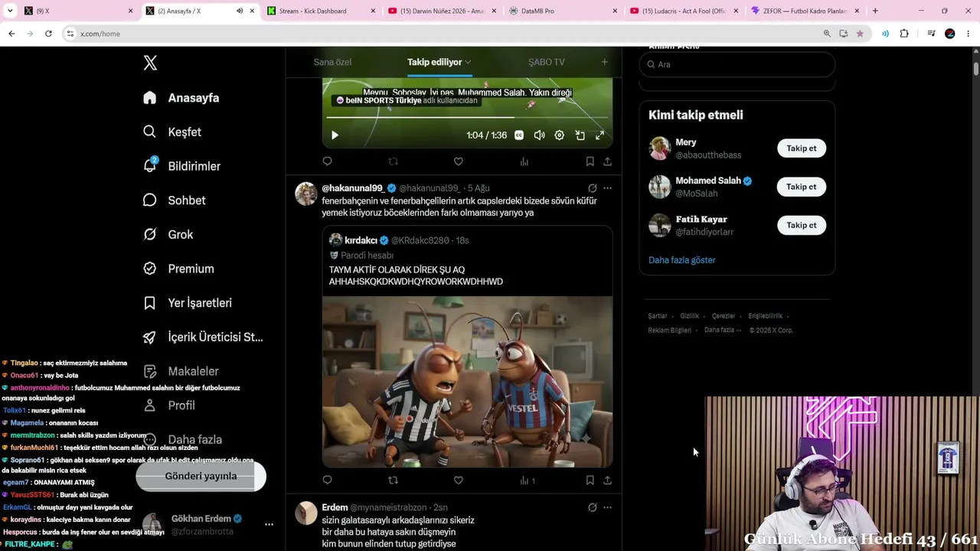Open Grok from the sidebar
This screenshot has width=980, height=551.
pos(168,234)
